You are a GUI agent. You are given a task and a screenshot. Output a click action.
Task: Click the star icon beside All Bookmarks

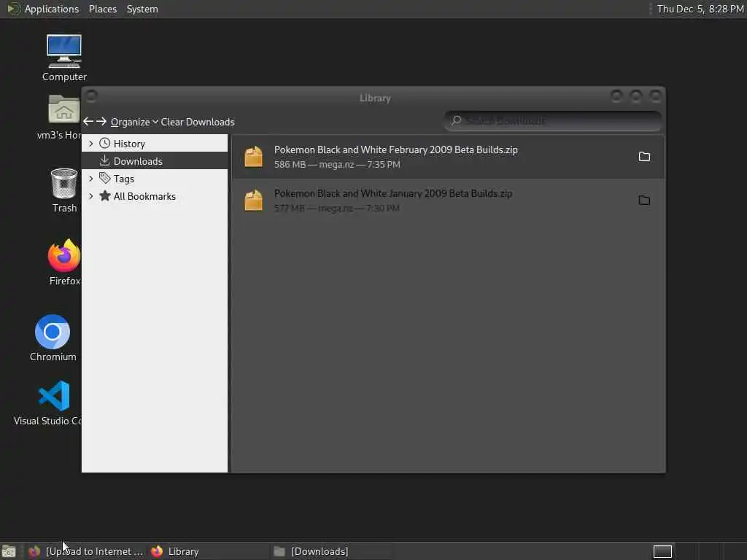105,195
